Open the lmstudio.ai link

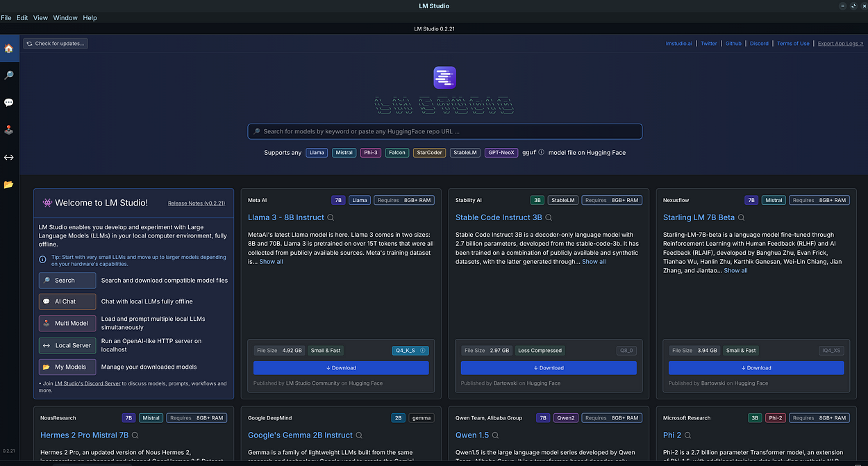pyautogui.click(x=678, y=44)
